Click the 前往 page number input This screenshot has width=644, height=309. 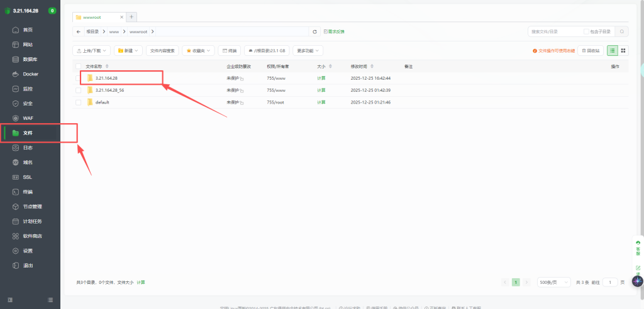[x=610, y=283]
